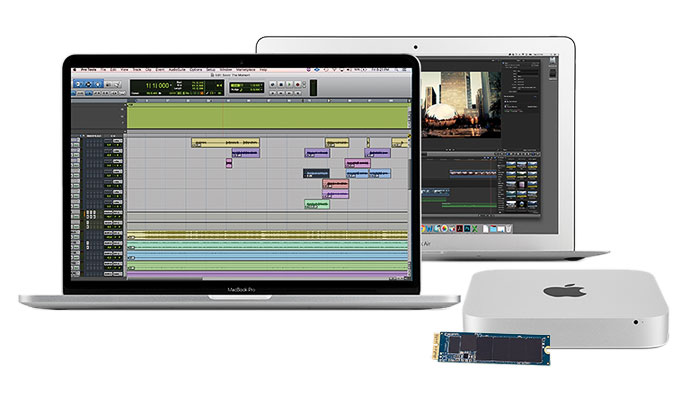Open the folder icon in the MacBook Air dock
Viewport: 690px width, 405px height.
click(493, 228)
